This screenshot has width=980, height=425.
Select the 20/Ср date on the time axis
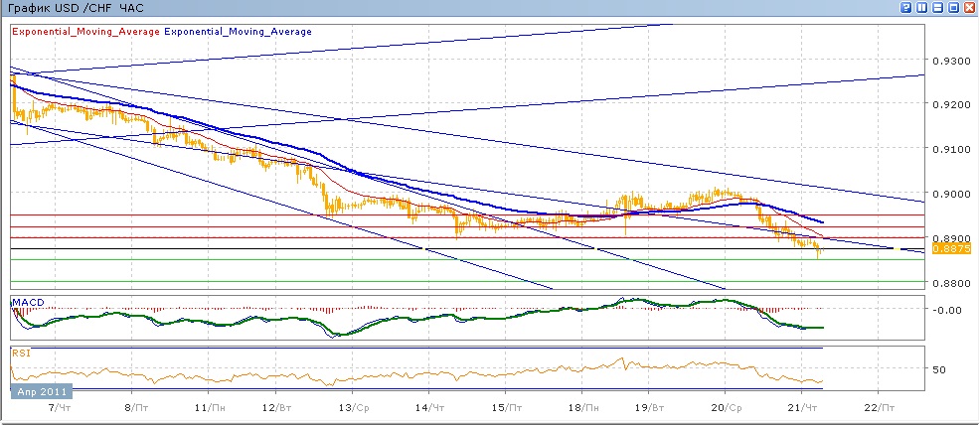727,407
